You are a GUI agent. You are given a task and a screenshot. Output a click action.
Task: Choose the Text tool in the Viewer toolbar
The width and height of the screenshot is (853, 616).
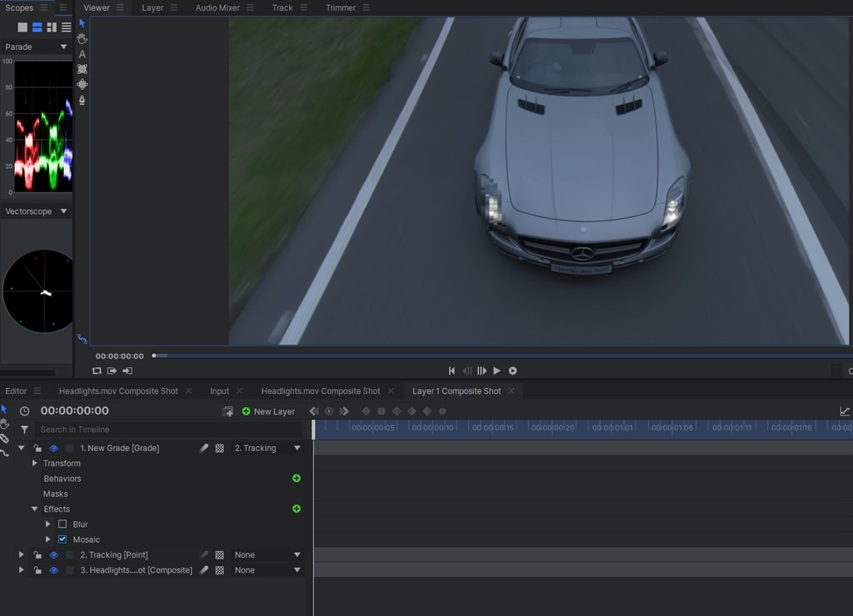81,52
